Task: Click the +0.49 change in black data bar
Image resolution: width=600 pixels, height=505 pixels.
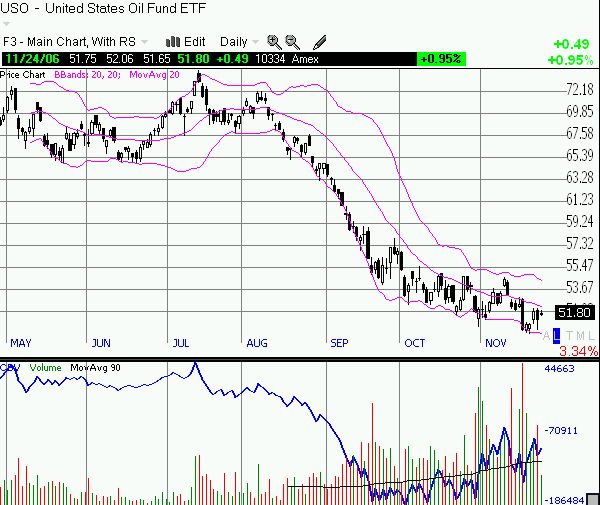Action: pyautogui.click(x=232, y=59)
